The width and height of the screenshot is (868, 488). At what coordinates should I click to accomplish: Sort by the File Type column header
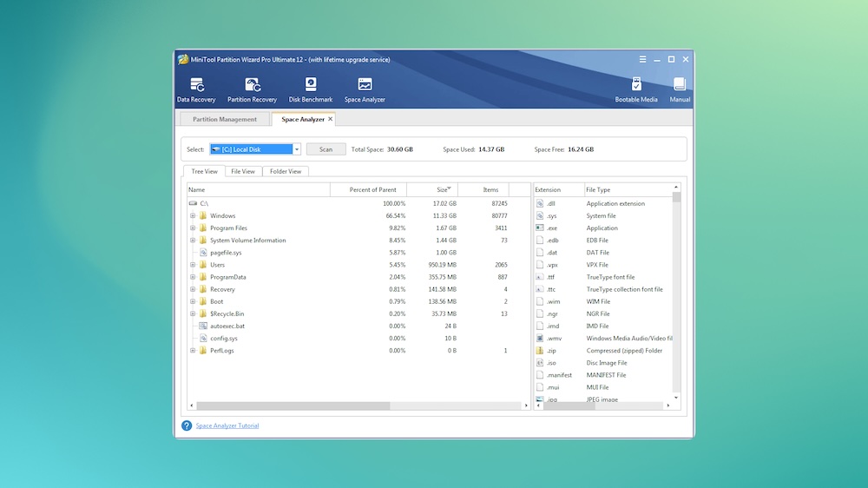click(628, 189)
